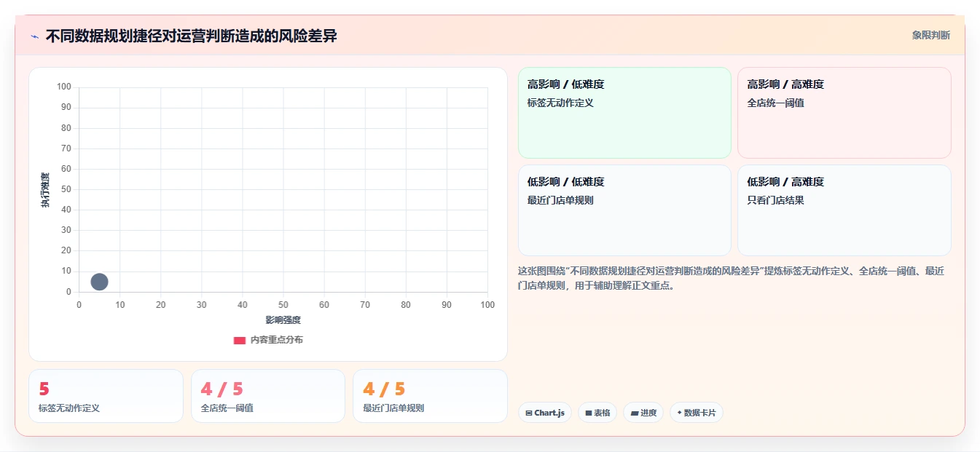Click the 4 / 5 card for 最近门店单规则

[430, 396]
